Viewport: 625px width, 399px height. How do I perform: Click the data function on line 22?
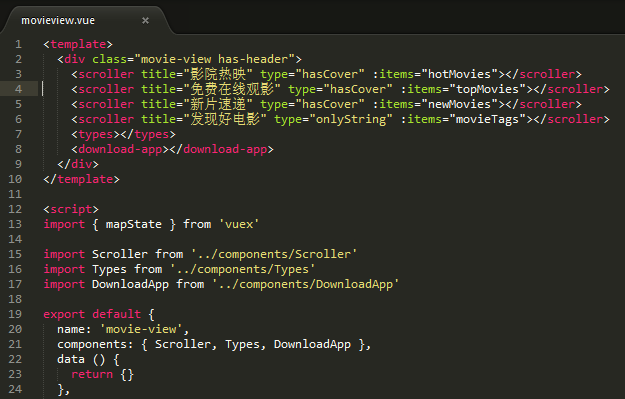[71, 359]
